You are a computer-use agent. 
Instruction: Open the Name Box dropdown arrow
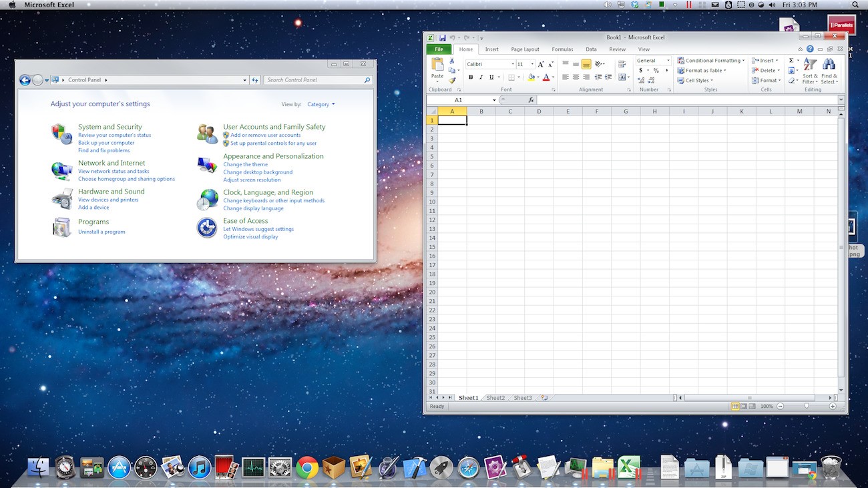pos(495,99)
